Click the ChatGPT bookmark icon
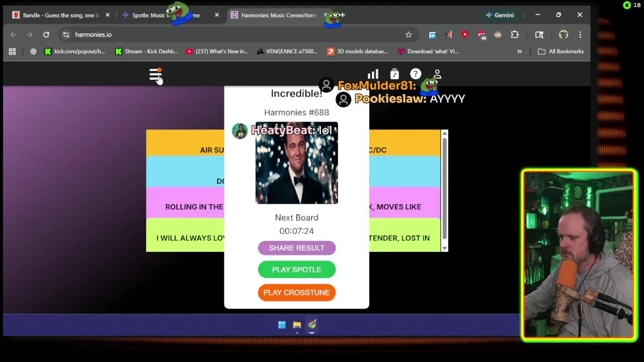This screenshot has width=644, height=362. [33, 51]
